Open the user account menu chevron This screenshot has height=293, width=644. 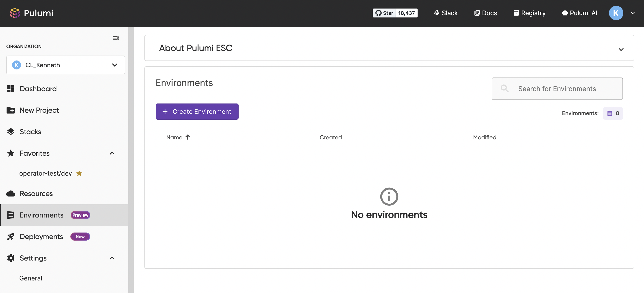point(633,13)
